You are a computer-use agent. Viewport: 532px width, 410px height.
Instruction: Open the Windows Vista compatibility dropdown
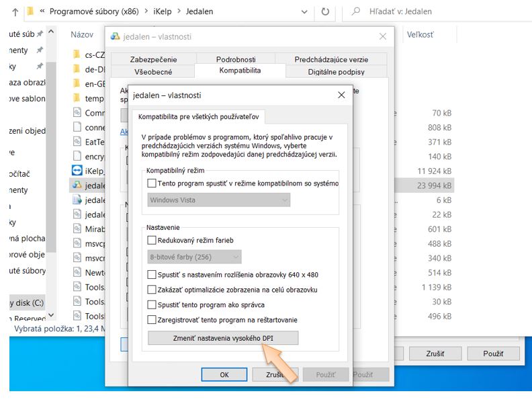pos(218,200)
